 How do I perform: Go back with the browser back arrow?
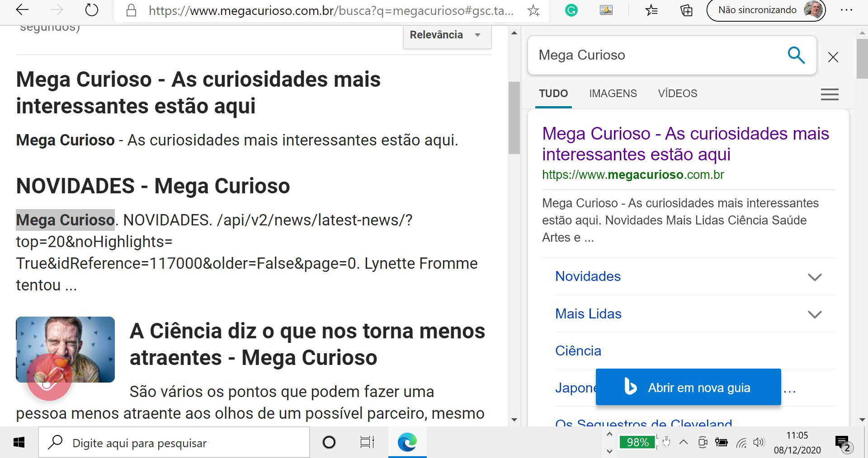point(22,10)
